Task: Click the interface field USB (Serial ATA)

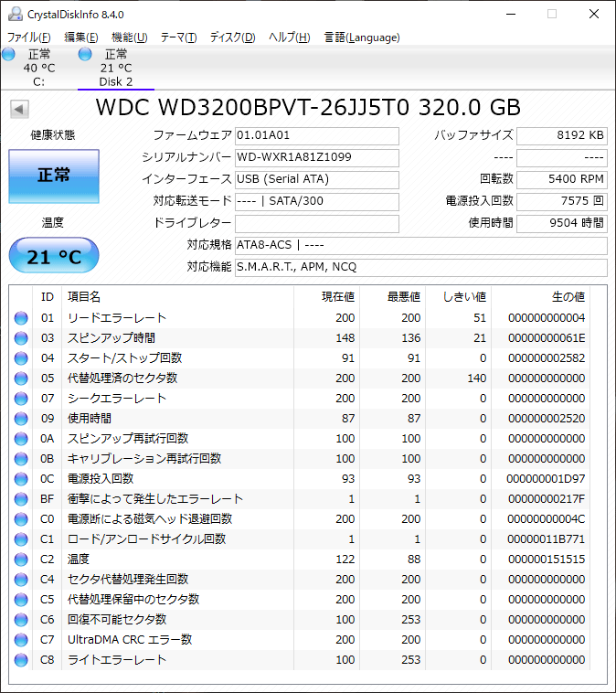Action: pos(317,179)
